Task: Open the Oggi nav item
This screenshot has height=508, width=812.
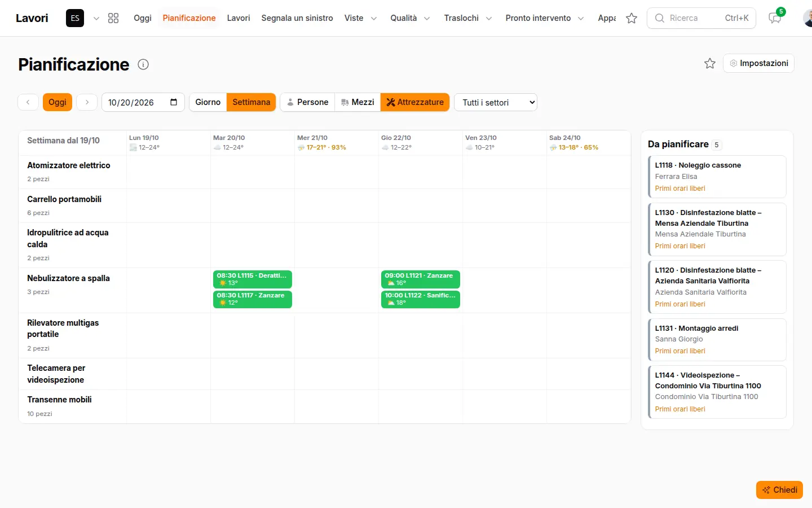Action: click(x=143, y=18)
